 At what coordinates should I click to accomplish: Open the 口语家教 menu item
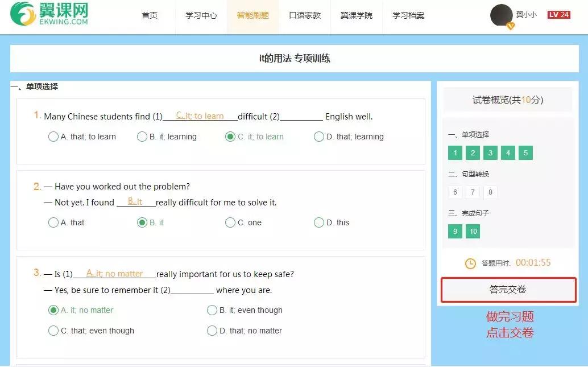click(x=305, y=15)
